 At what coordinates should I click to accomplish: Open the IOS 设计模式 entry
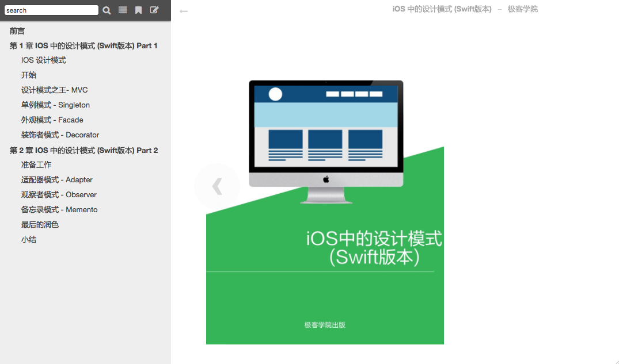coord(44,60)
